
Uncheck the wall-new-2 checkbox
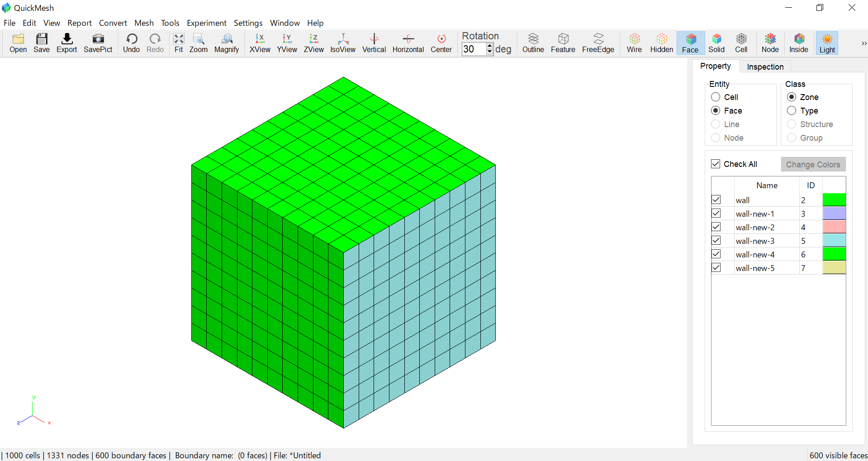[x=716, y=227]
